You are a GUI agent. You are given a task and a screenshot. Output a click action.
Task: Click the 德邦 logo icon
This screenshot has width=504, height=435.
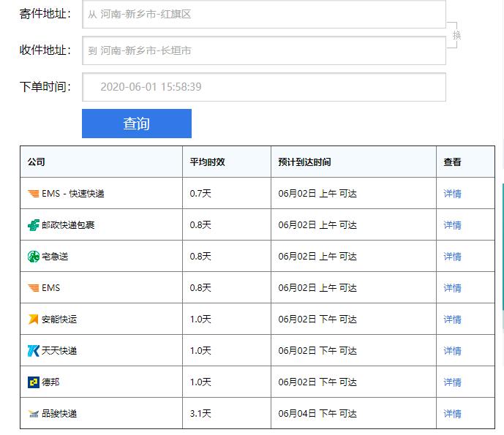[x=34, y=382]
